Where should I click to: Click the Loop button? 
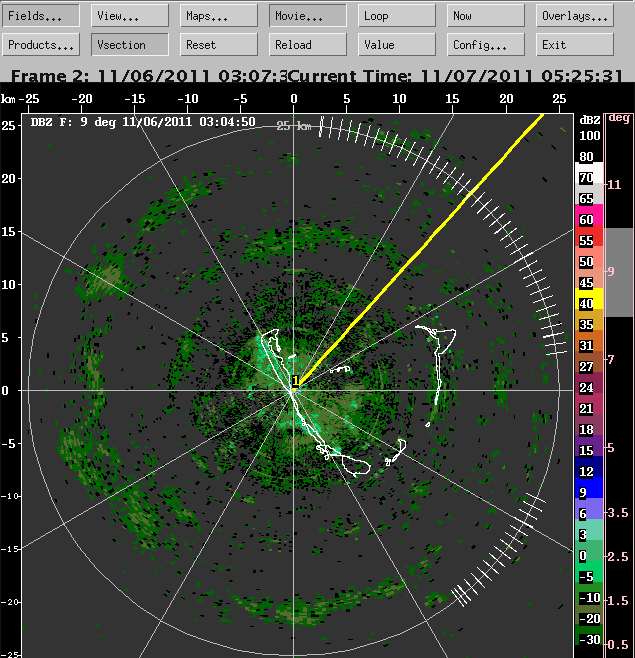point(397,16)
